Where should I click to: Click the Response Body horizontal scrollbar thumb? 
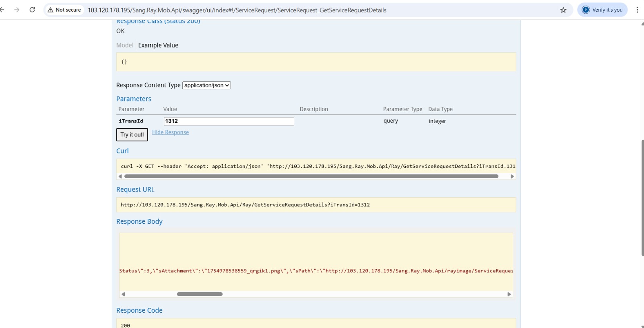click(x=200, y=294)
